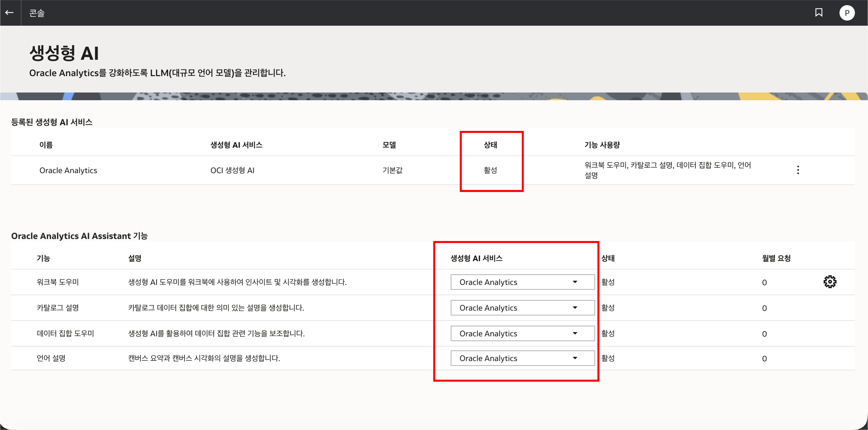
Task: Click the 데이터 집합 도우미 feature name
Action: pyautogui.click(x=65, y=333)
